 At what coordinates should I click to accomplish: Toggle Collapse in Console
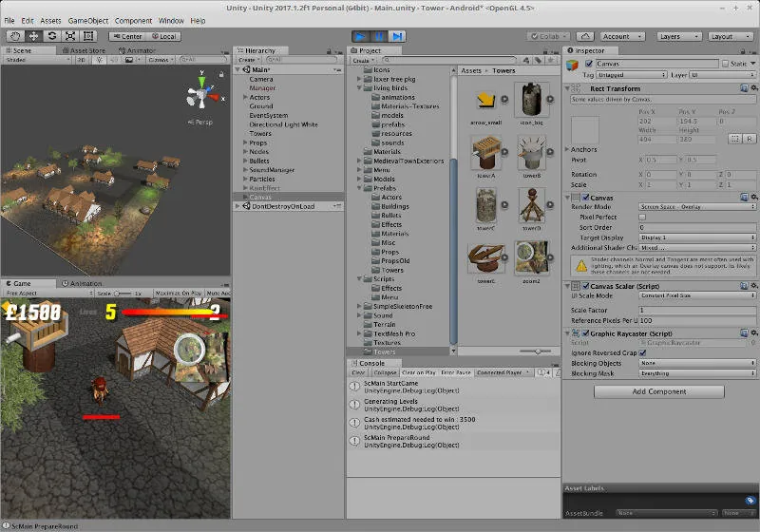385,372
